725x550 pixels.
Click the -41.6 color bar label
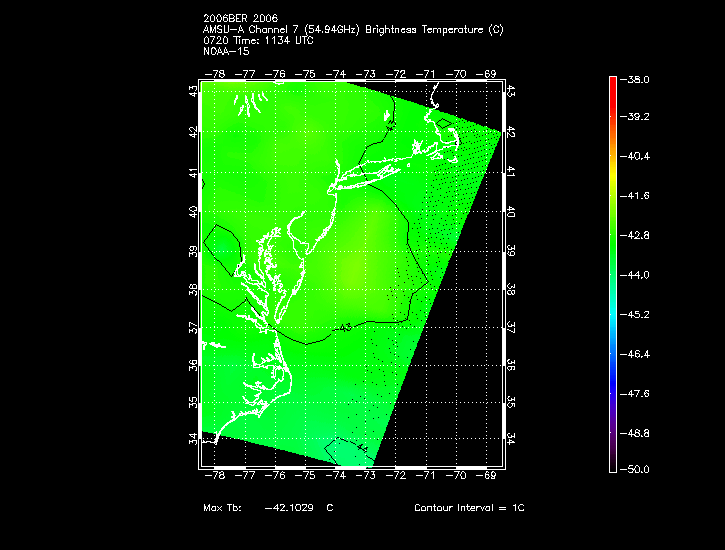click(x=634, y=196)
